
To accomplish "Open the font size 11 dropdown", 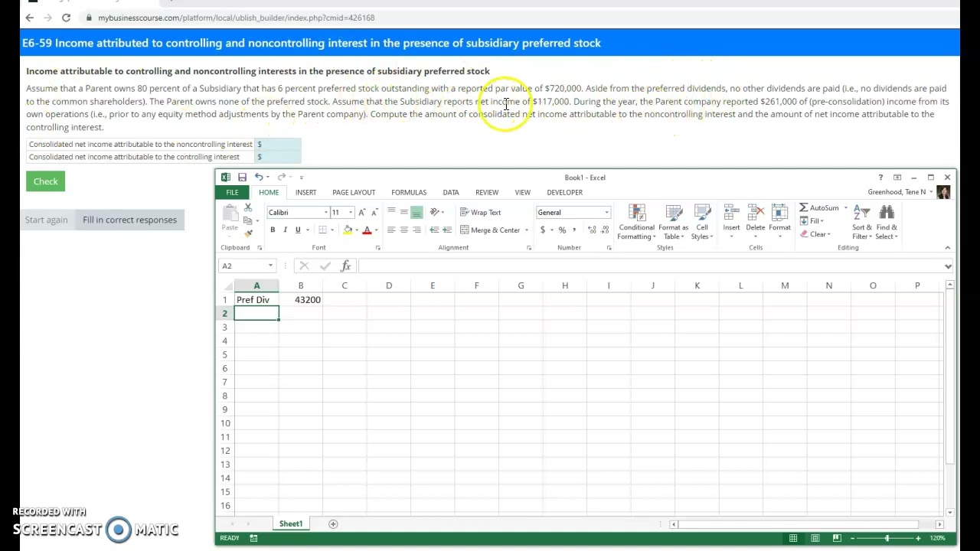I will point(351,212).
